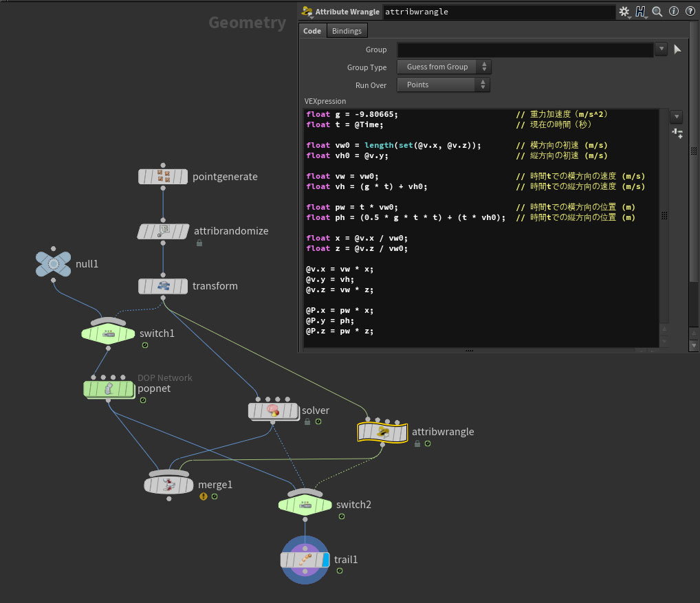Open the parameter gear settings menu
The height and width of the screenshot is (603, 700).
tap(624, 12)
